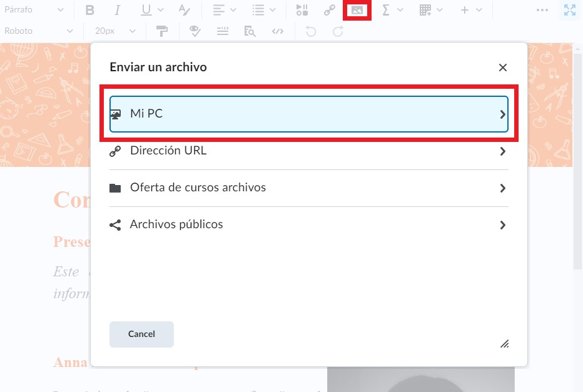Viewport: 583px width, 392px height.
Task: Click the insert link icon
Action: pos(329,10)
